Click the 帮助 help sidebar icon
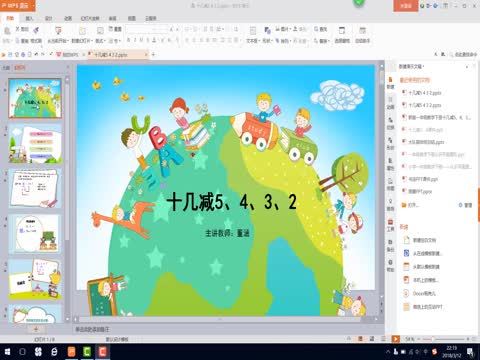 pos(390,265)
